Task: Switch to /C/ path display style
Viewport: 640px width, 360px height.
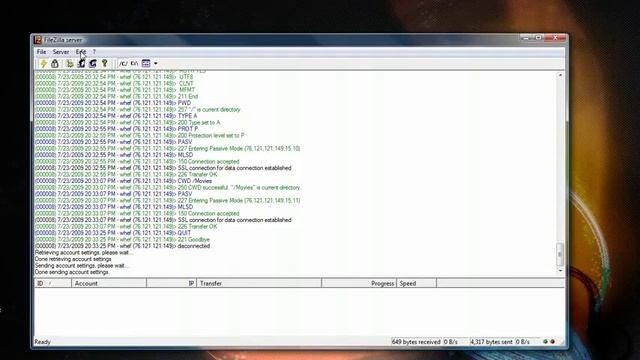Action: coord(123,63)
